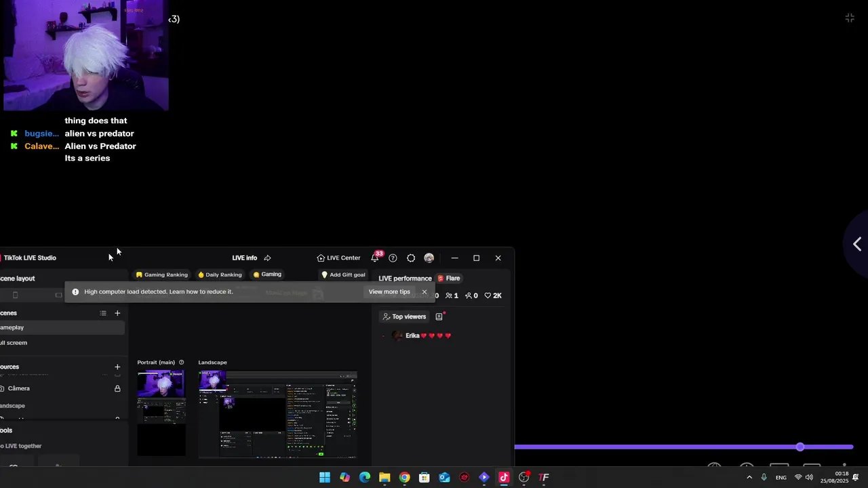
Task: Open the notifications bell with 33 badge
Action: [x=375, y=258]
